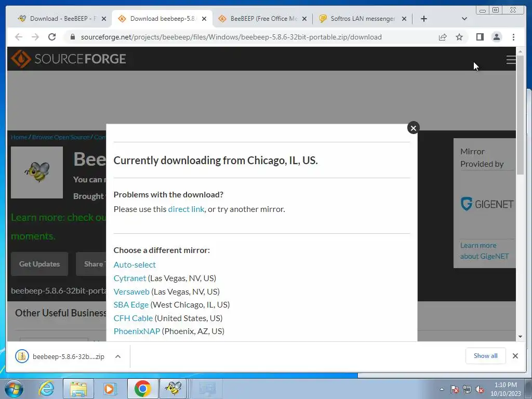
Task: Click scrollbar up arrow
Action: [x=521, y=51]
